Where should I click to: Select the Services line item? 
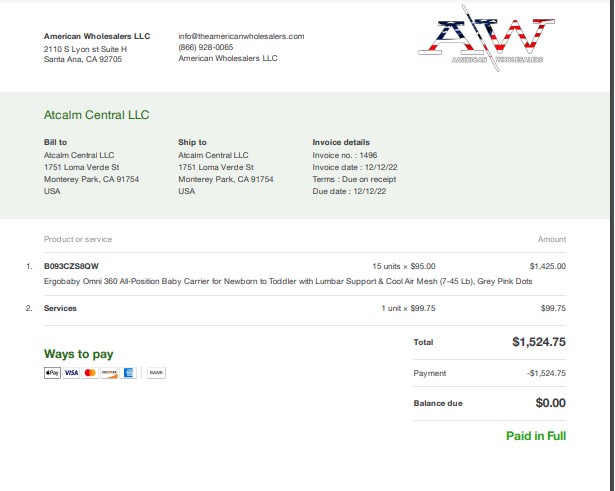60,308
